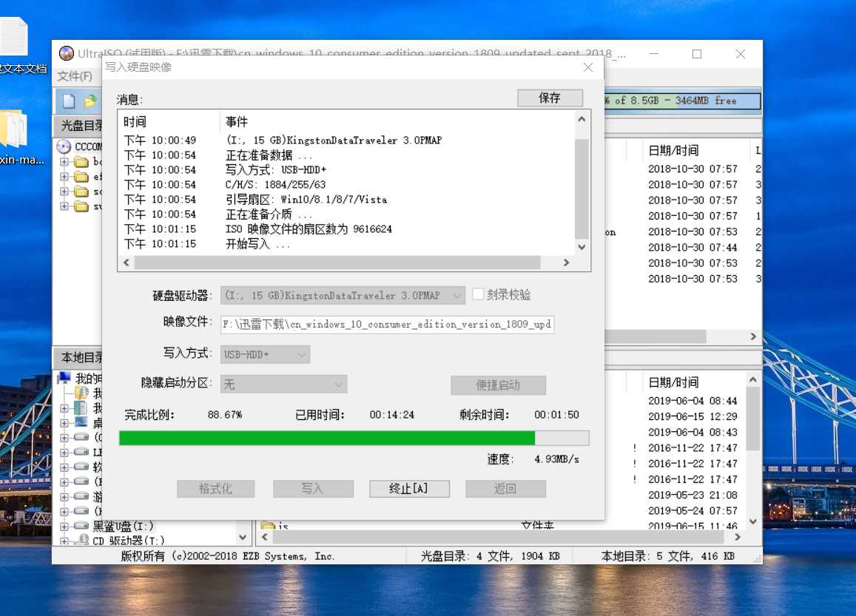Expand the CD 驱动器 tree node

pyautogui.click(x=64, y=541)
